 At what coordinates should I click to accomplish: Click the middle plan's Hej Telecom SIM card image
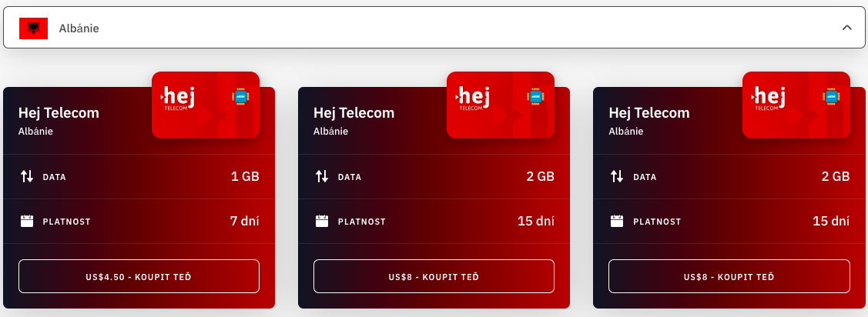[x=501, y=105]
